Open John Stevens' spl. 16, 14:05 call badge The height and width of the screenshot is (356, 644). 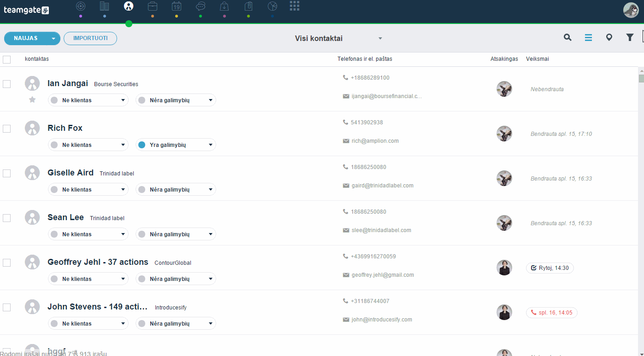[552, 313]
